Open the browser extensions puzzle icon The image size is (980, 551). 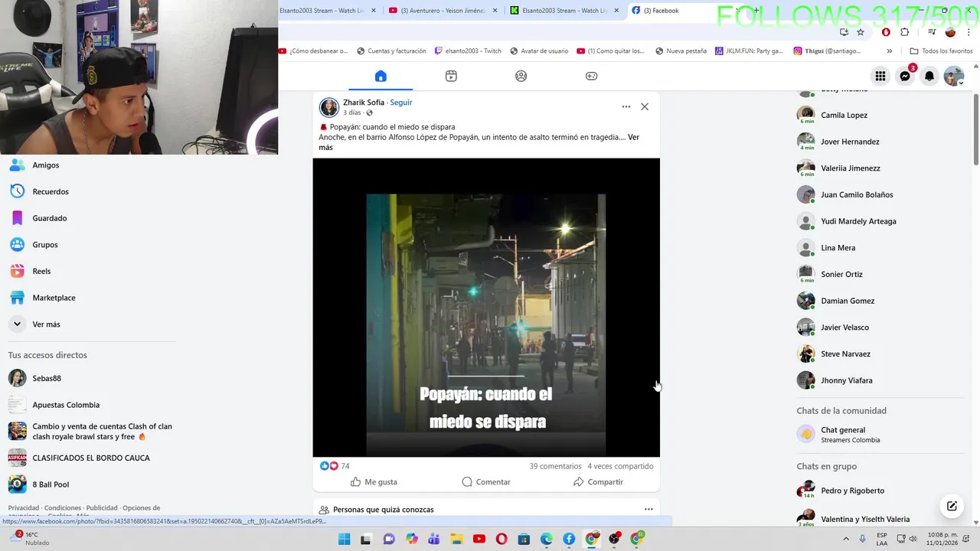[904, 32]
